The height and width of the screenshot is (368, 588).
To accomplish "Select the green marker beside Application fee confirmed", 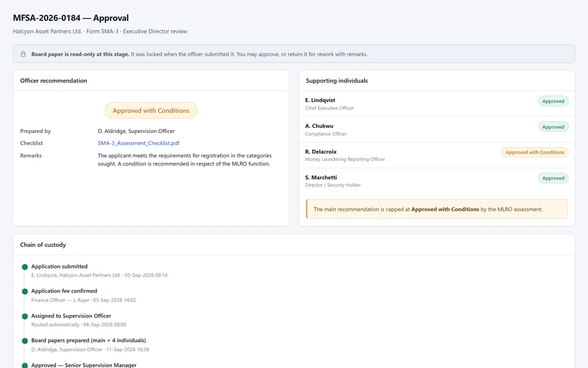I will click(x=25, y=291).
